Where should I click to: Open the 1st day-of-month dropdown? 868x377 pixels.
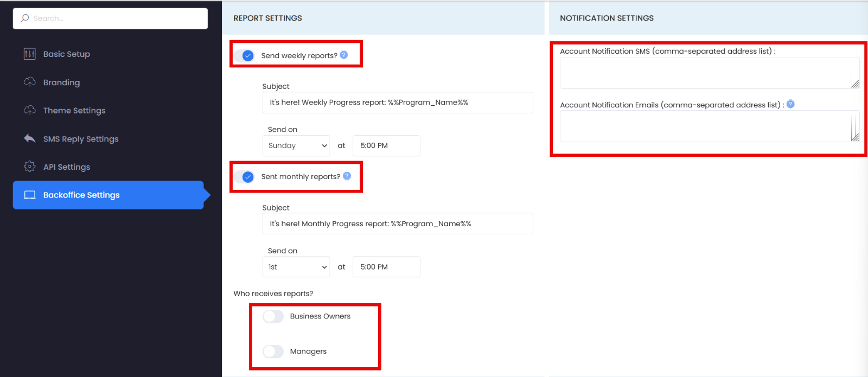(296, 267)
